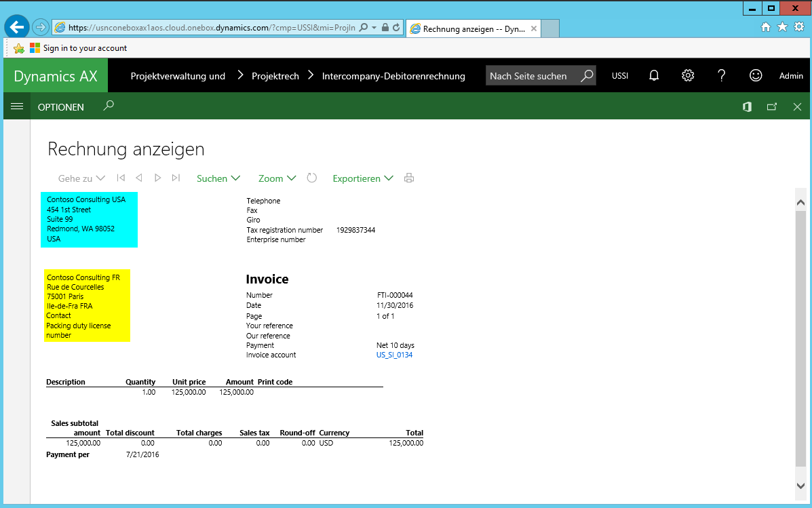Viewport: 812px width, 508px height.
Task: Click the notifications bell icon
Action: click(654, 76)
